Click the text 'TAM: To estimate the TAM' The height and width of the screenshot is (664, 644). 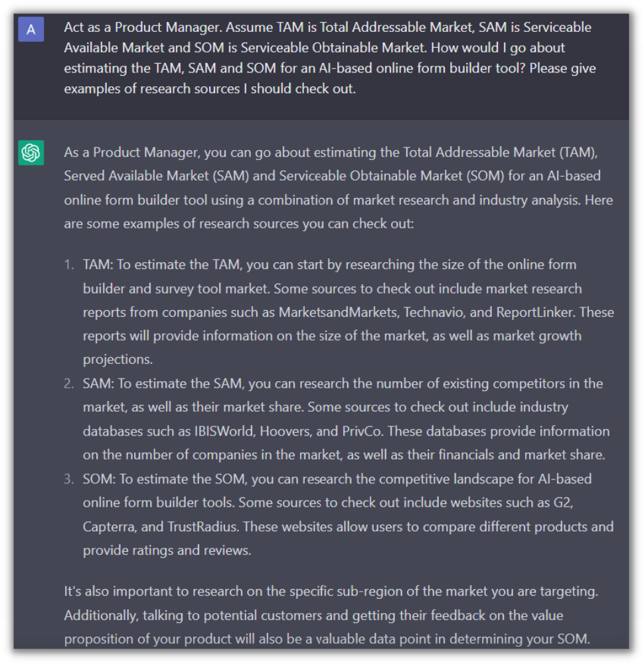[163, 265]
